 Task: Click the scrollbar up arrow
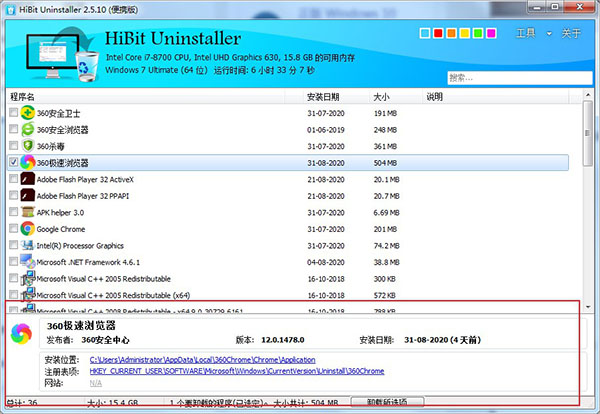587,95
